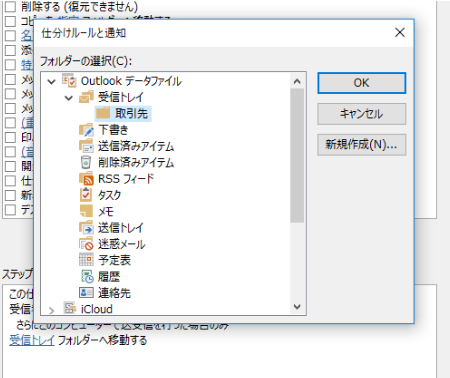Screen dimensions: 450x378
Task: Select the Outlook データファイル root label
Action: 131,81
